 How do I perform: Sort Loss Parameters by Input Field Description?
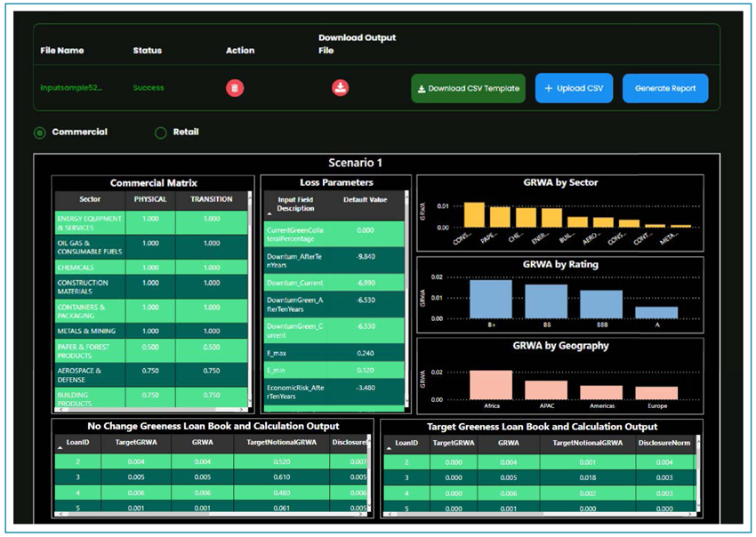295,204
